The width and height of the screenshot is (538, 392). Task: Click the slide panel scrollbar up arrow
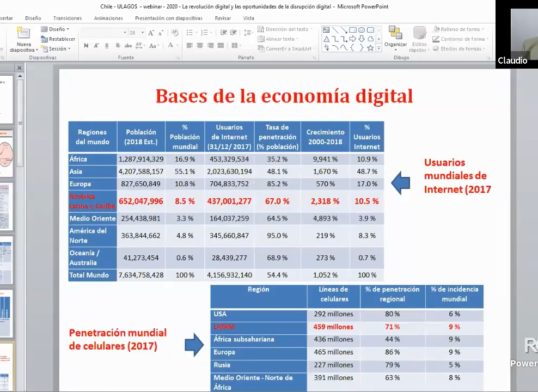(x=20, y=76)
